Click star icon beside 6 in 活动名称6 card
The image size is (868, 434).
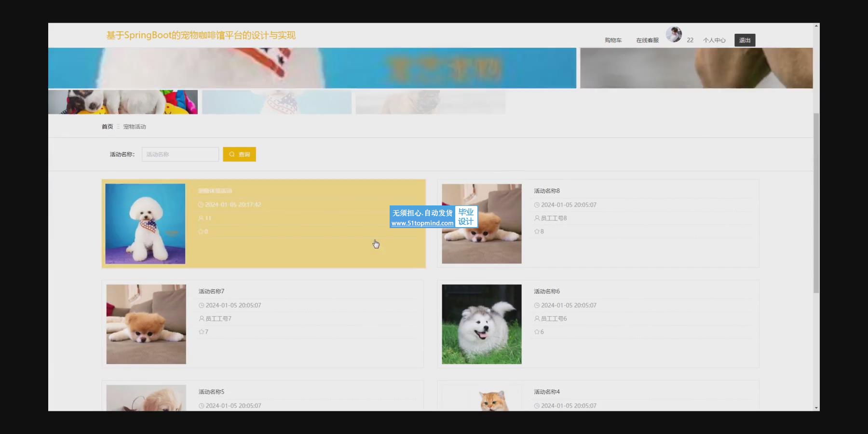tap(537, 332)
